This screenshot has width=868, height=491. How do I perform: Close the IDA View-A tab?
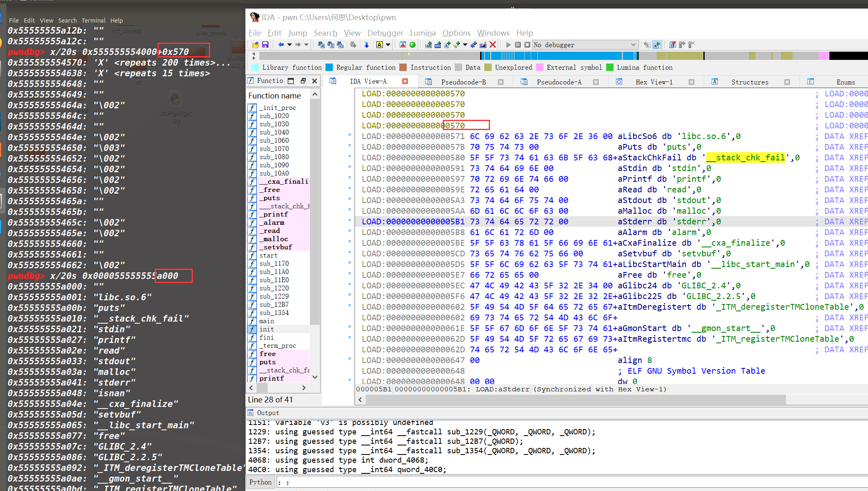click(405, 81)
